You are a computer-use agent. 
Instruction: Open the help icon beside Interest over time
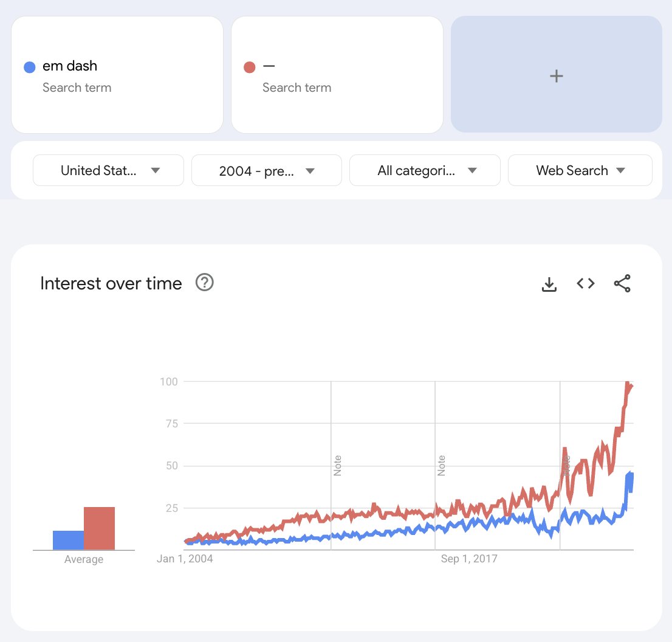pos(204,283)
